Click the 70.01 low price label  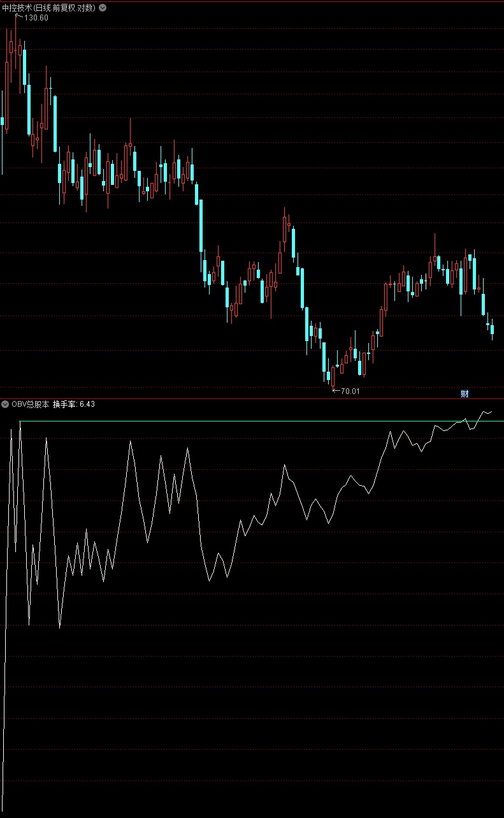350,391
